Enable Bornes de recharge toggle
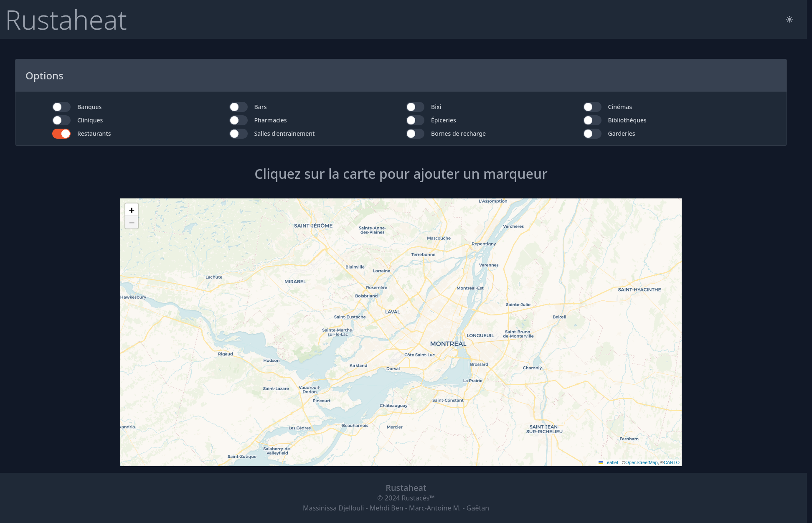 (x=415, y=134)
